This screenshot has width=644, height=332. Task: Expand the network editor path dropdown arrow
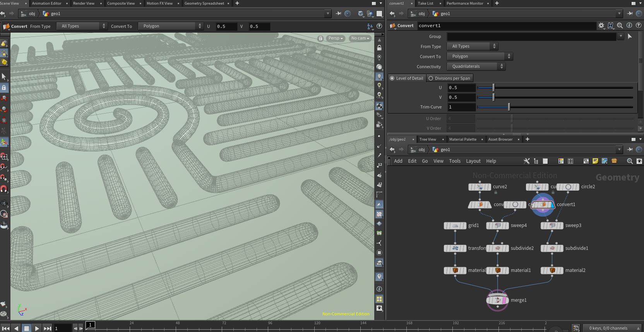(x=619, y=150)
